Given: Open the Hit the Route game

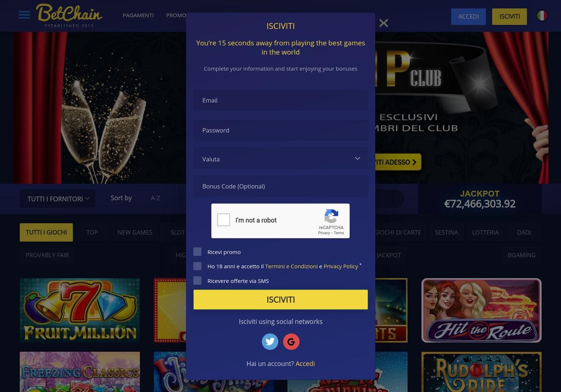Looking at the screenshot, I should (481, 310).
